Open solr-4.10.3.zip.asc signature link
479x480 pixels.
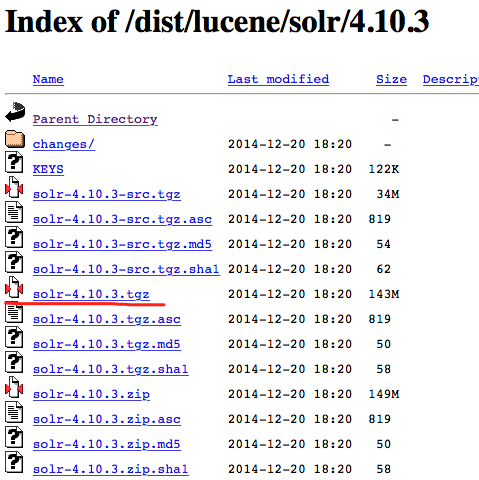pos(107,419)
